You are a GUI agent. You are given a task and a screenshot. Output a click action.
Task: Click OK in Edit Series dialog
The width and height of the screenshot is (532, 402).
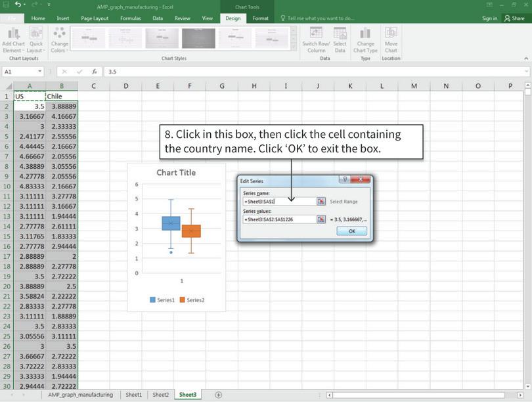coord(351,231)
